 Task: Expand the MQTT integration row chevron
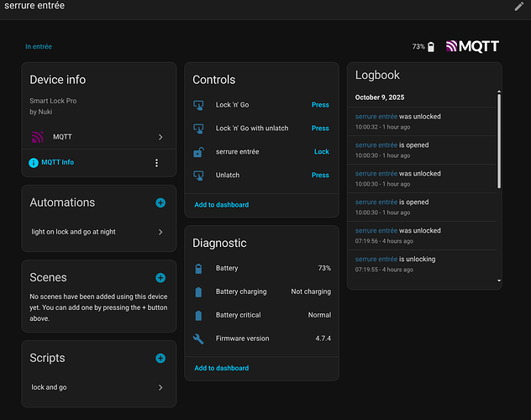(160, 137)
